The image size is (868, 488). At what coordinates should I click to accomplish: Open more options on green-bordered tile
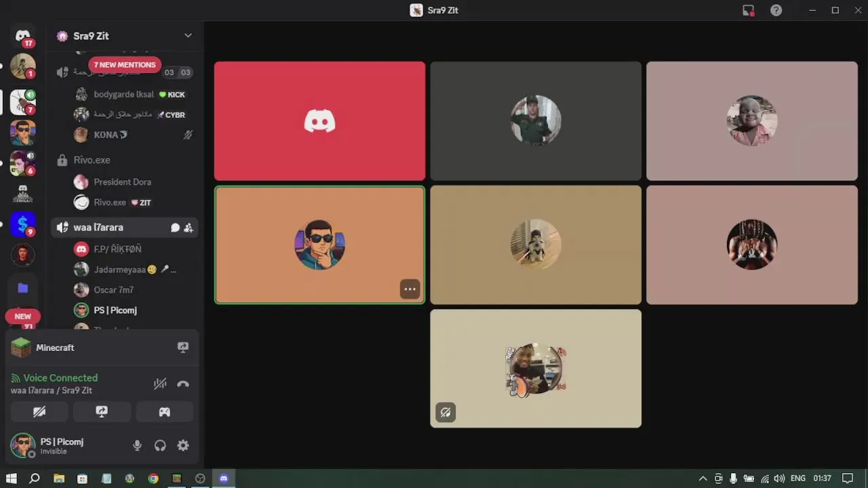410,289
